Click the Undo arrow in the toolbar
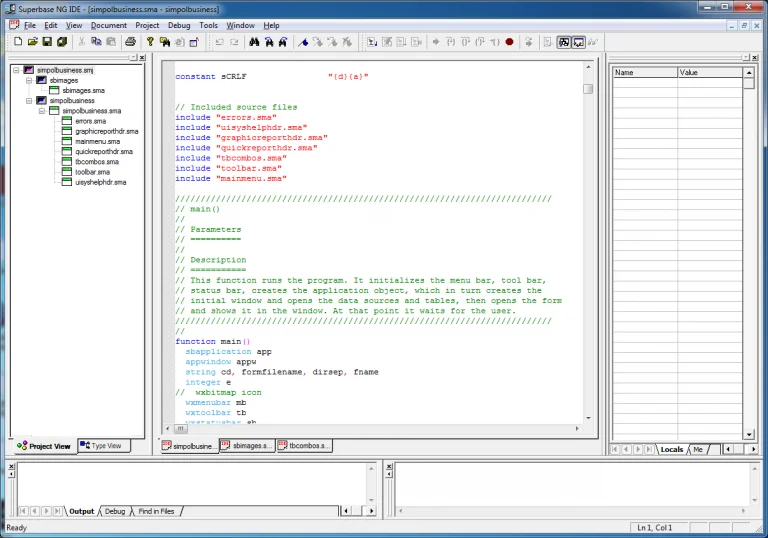The image size is (768, 538). [x=219, y=42]
